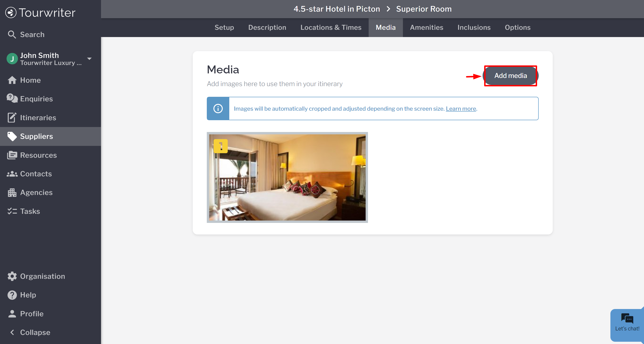Click breadcrumb chevron after hotel name

(388, 9)
